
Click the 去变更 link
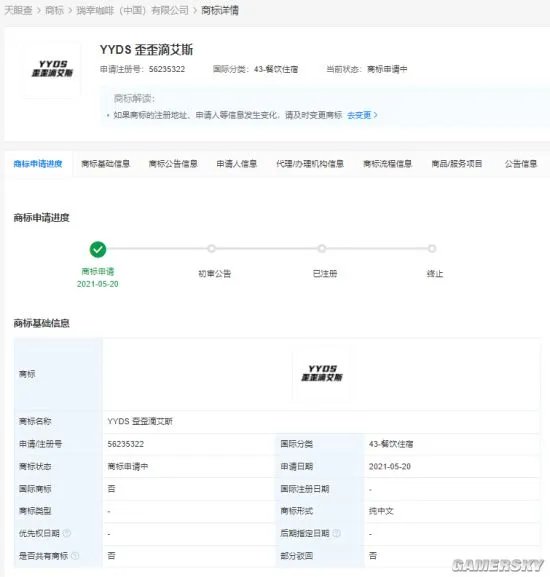359,115
